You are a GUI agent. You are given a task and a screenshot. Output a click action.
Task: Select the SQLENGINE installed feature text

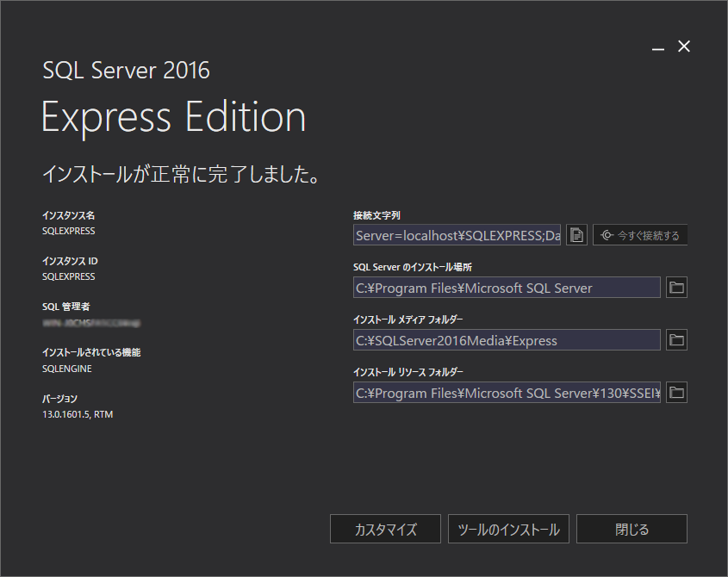[67, 369]
